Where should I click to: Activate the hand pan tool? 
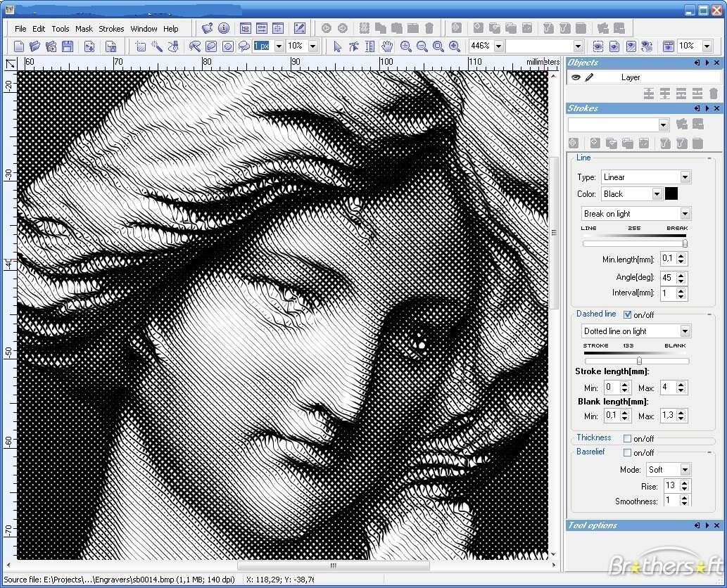pos(386,46)
